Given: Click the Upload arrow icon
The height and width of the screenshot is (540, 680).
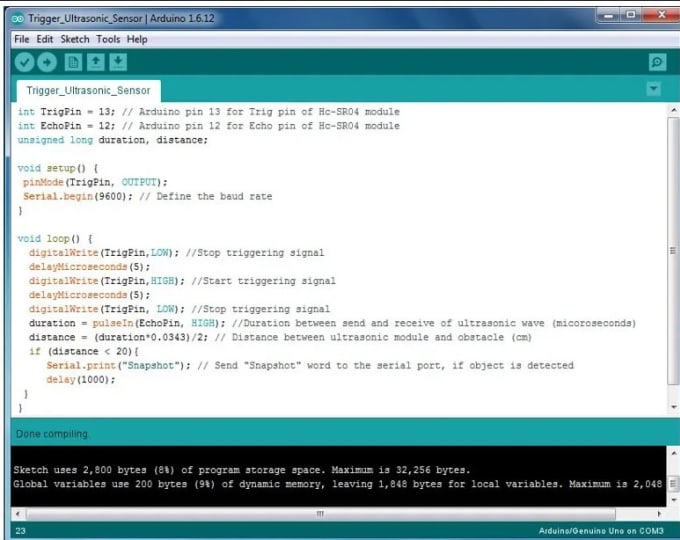Looking at the screenshot, I should 47,62.
